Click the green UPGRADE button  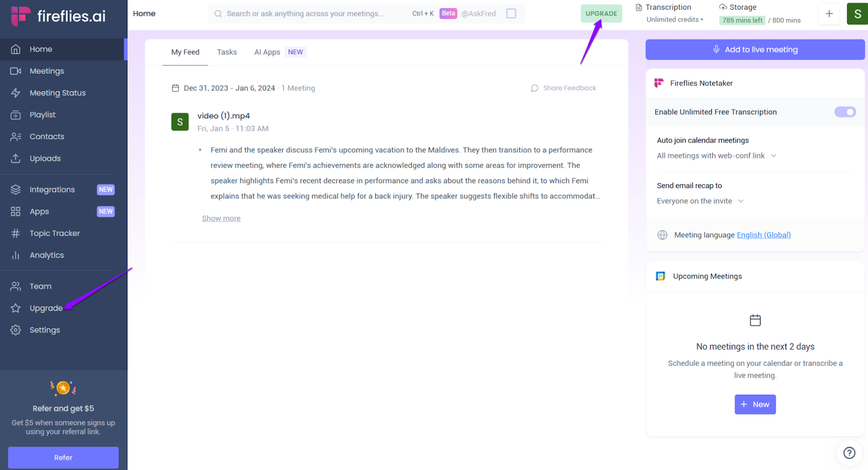(601, 14)
